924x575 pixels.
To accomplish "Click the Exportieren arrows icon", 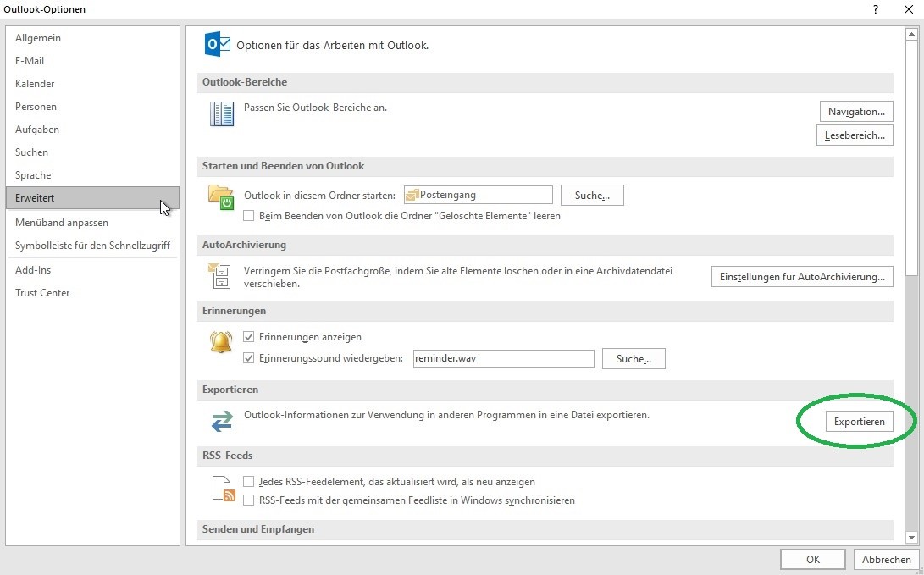I will pyautogui.click(x=222, y=421).
